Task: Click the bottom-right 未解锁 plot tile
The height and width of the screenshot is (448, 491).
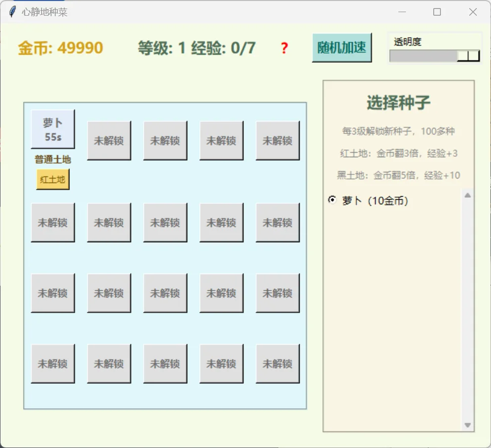Action: [x=277, y=363]
